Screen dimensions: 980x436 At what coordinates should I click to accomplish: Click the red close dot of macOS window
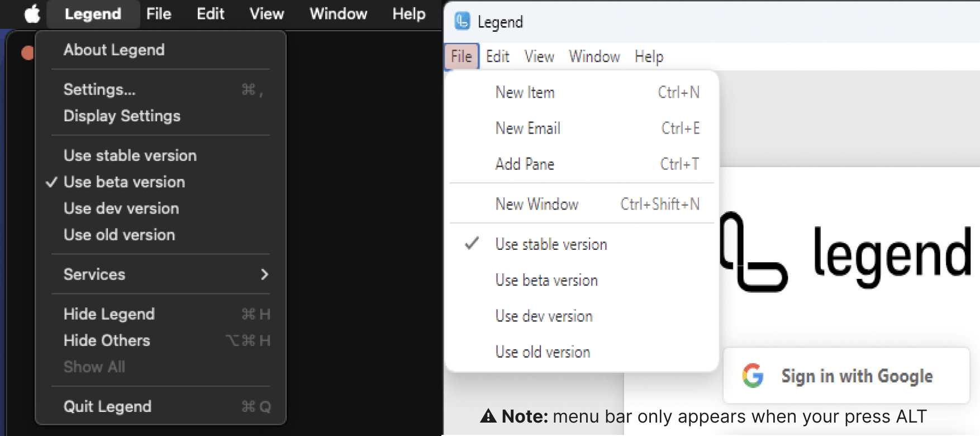[x=27, y=53]
